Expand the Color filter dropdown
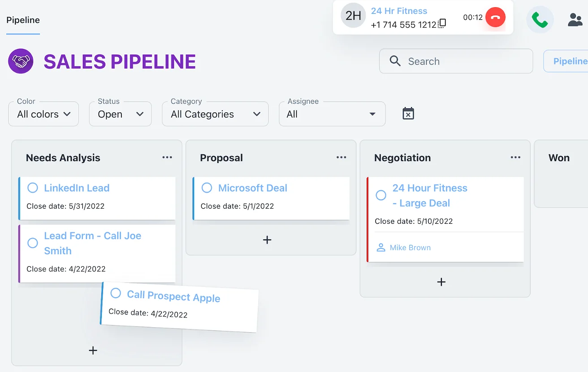The image size is (588, 372). [x=43, y=114]
